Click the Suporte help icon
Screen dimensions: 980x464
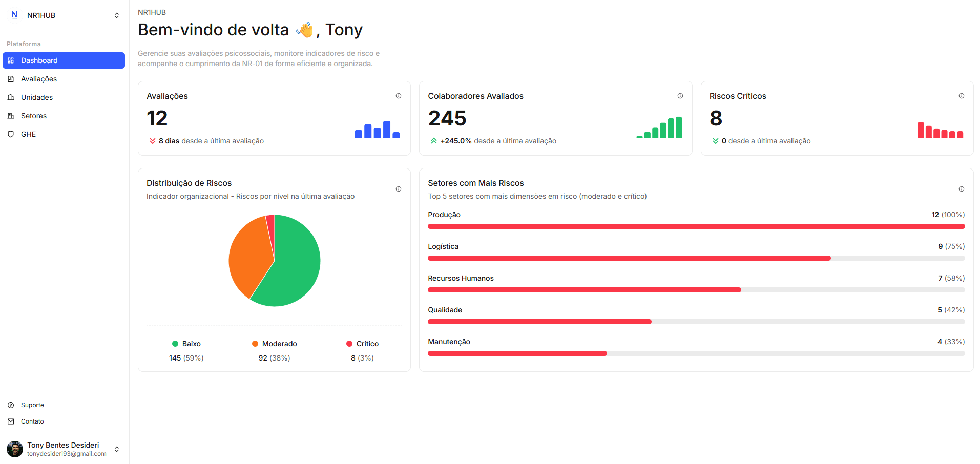(x=11, y=405)
